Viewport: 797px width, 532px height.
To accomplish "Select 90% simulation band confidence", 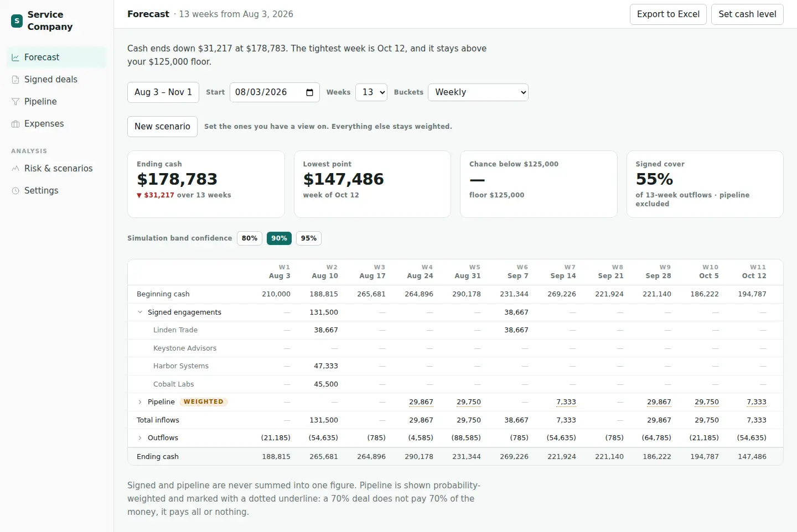I will pyautogui.click(x=279, y=238).
